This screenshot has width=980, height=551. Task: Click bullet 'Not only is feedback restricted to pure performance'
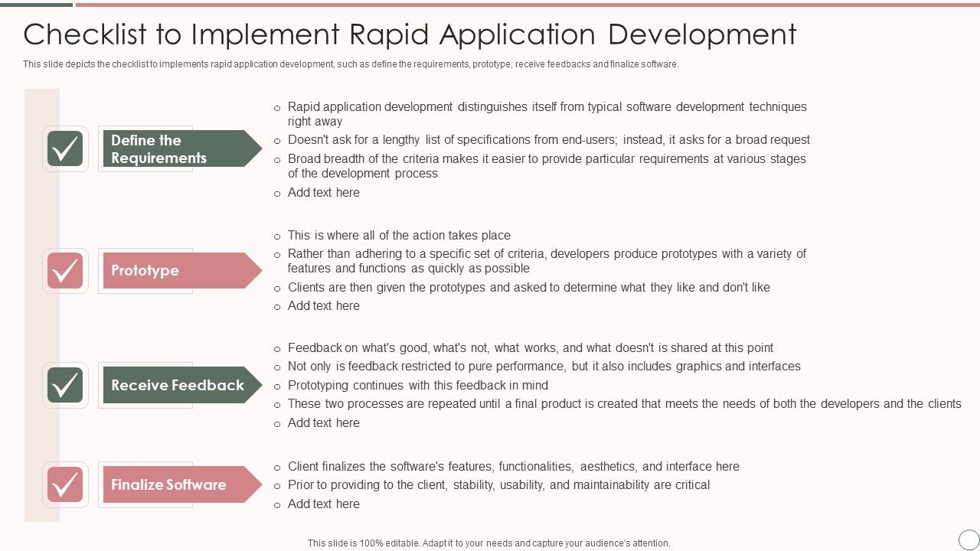coord(544,367)
